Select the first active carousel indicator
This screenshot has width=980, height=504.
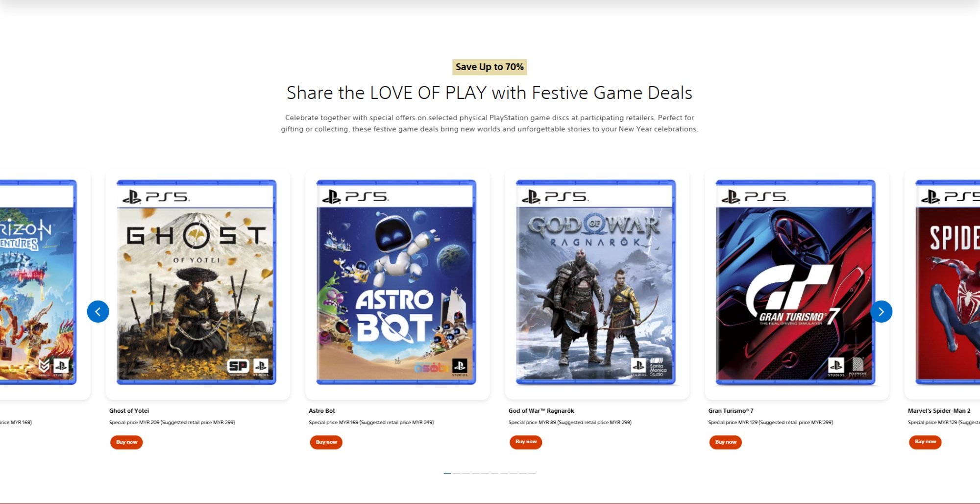447,473
